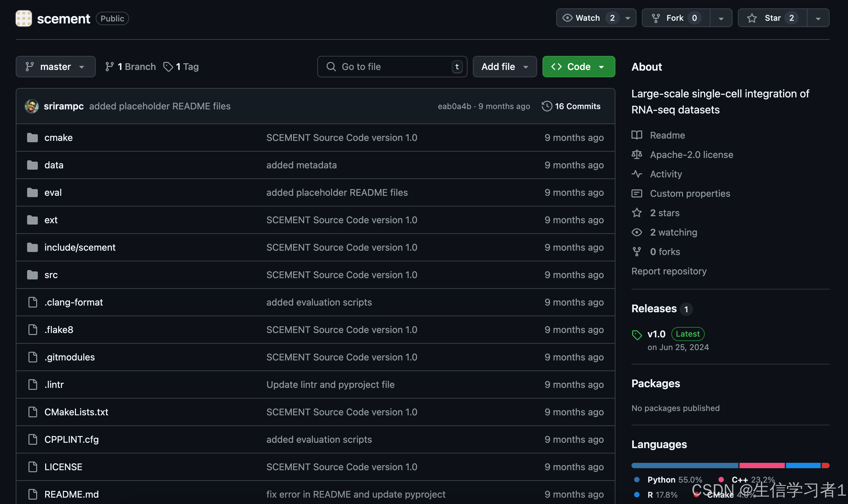Screen dimensions: 848x504
Task: Click the Report repository link
Action: click(668, 271)
